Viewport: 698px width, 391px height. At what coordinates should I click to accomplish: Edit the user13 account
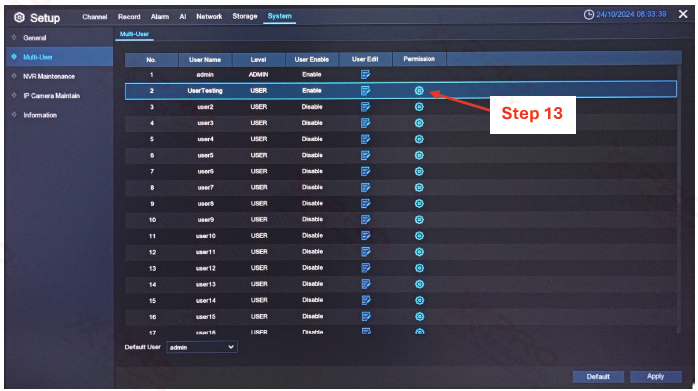coord(365,284)
